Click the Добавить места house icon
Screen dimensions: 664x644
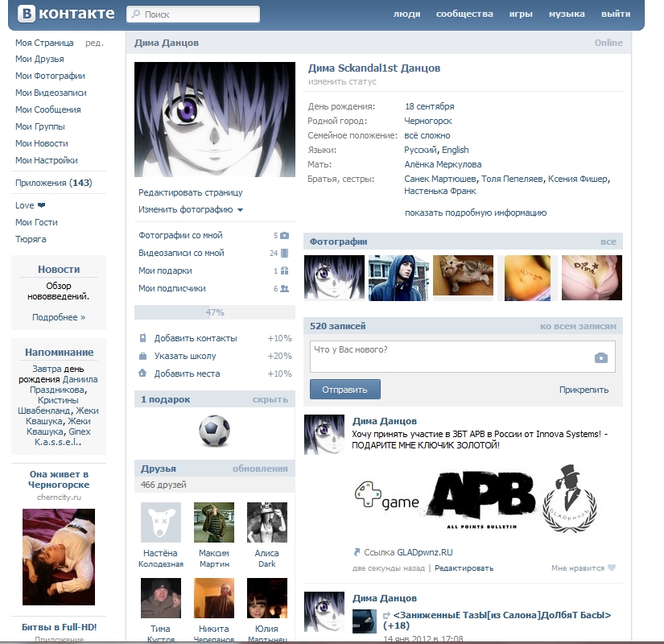point(142,374)
